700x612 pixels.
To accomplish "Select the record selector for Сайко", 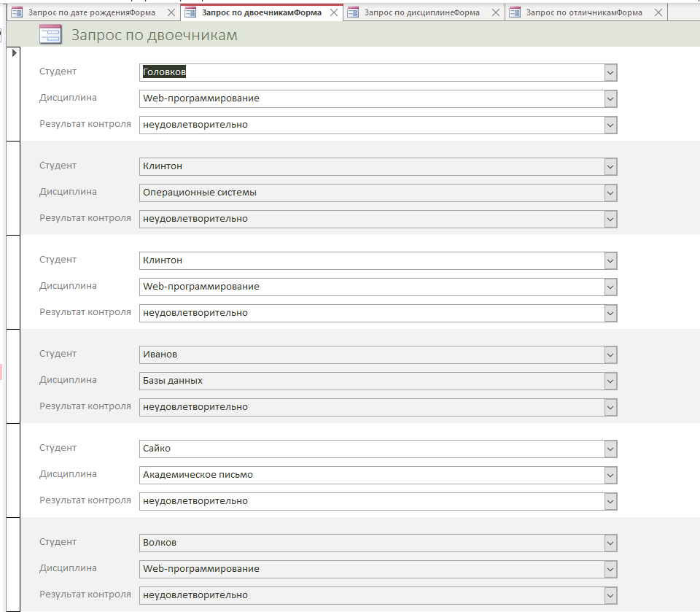I will pyautogui.click(x=13, y=470).
